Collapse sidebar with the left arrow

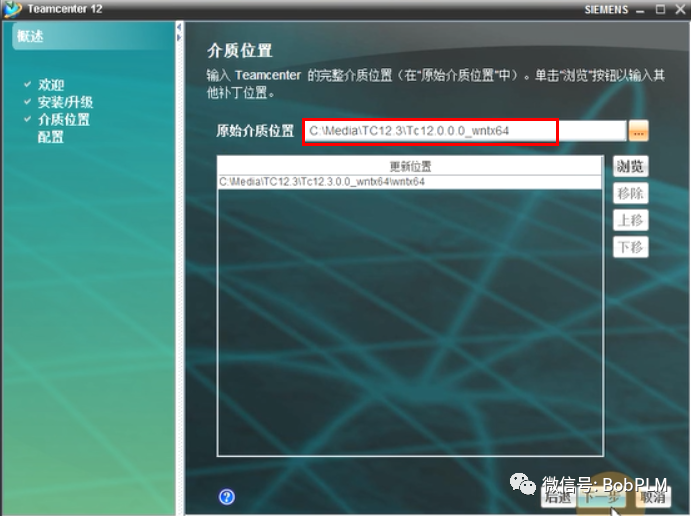(179, 27)
